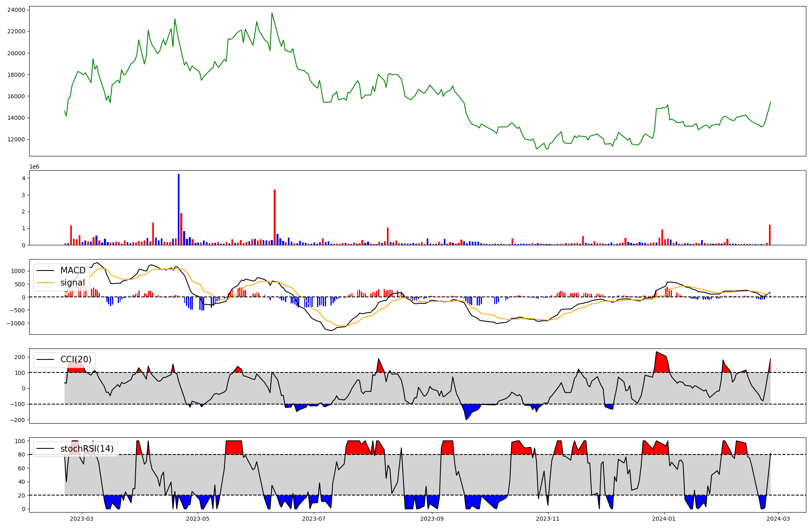Click the 2023-03 date axis label

point(82,519)
